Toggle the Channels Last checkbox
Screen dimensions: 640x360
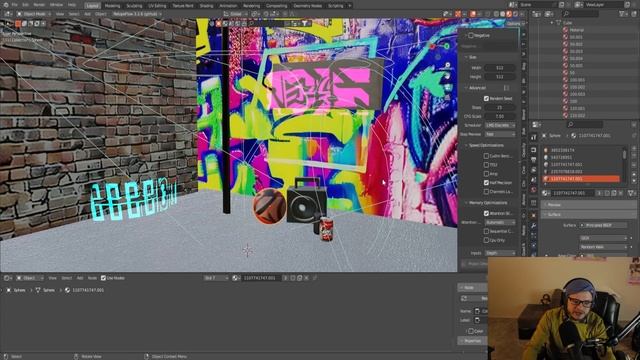[x=486, y=191]
